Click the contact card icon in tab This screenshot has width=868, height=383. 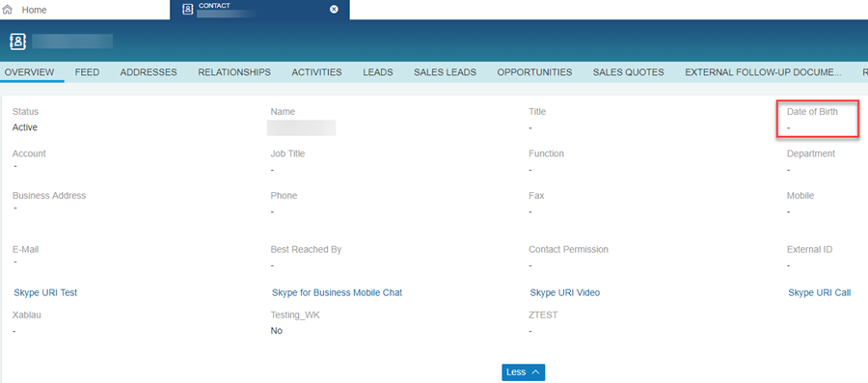coord(188,10)
